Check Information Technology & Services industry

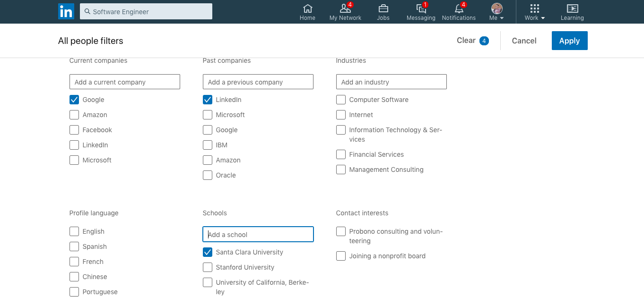(x=341, y=130)
